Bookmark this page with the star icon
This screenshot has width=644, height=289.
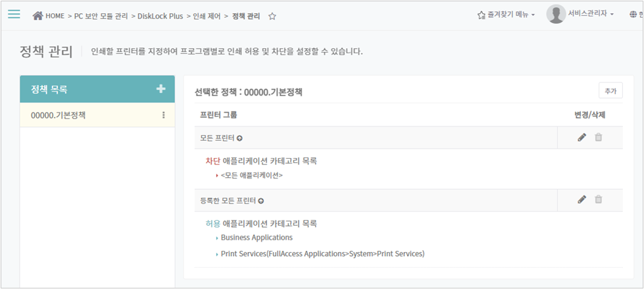272,16
